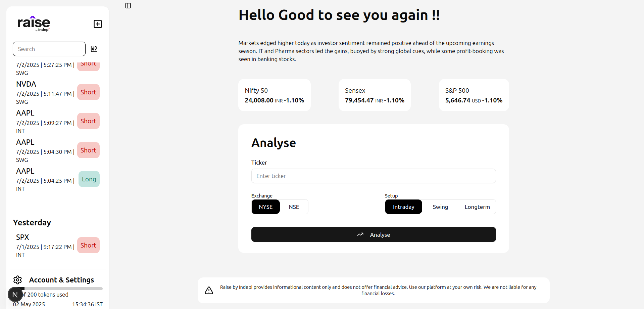This screenshot has height=309, width=644.
Task: Open Account & Settings via the gear icon
Action: coord(17,280)
